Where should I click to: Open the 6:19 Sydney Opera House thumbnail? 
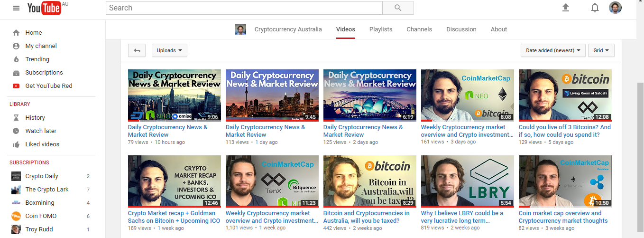pyautogui.click(x=370, y=95)
